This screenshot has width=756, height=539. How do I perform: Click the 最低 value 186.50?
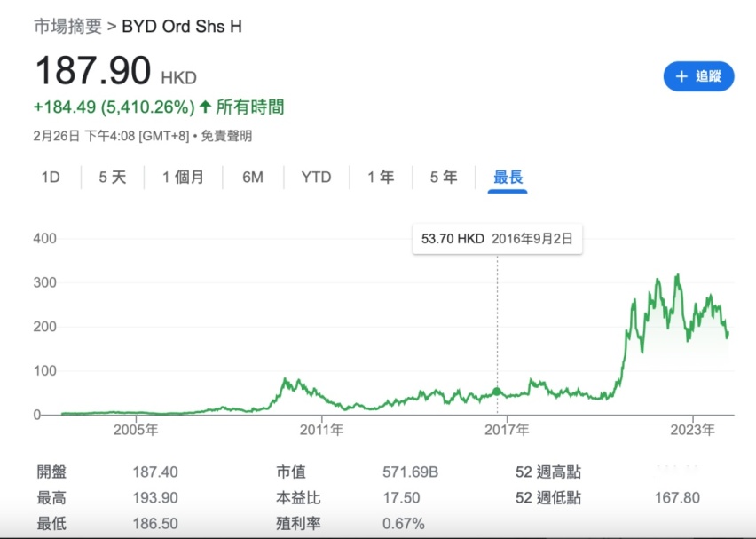[x=155, y=524]
